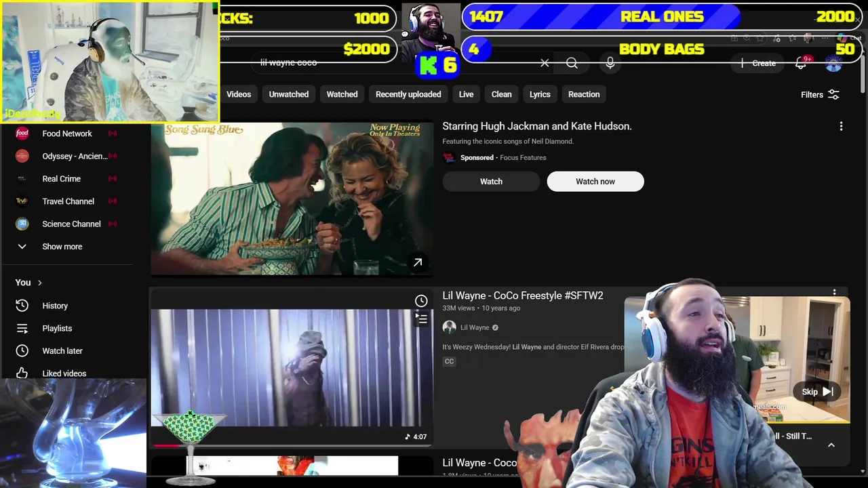Image resolution: width=868 pixels, height=488 pixels.
Task: Click Real Crime live indicator
Action: point(113,179)
